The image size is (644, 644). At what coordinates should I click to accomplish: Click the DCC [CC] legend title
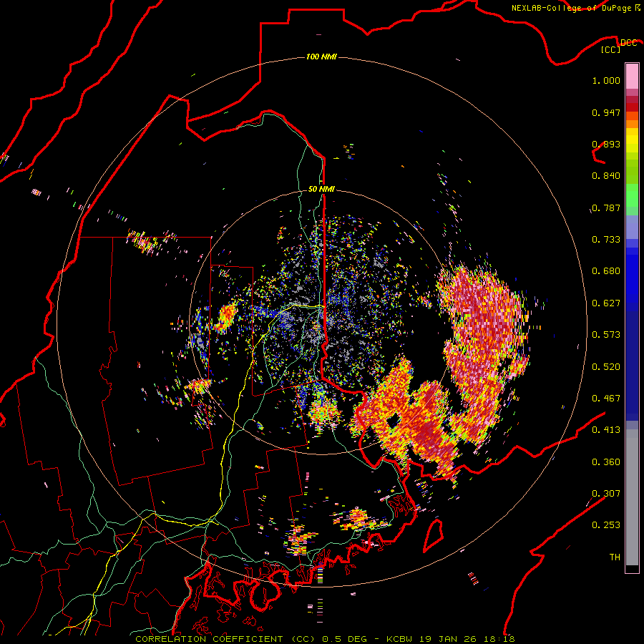[619, 46]
